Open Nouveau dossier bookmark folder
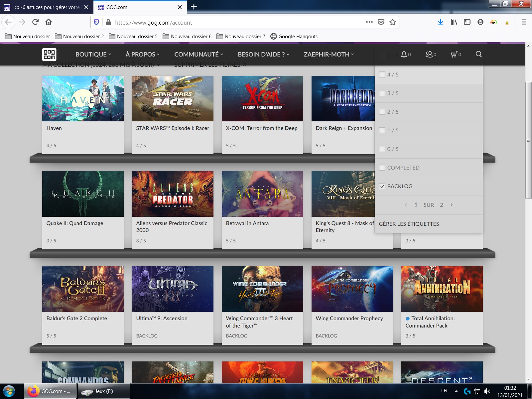The height and width of the screenshot is (399, 532). [x=27, y=36]
